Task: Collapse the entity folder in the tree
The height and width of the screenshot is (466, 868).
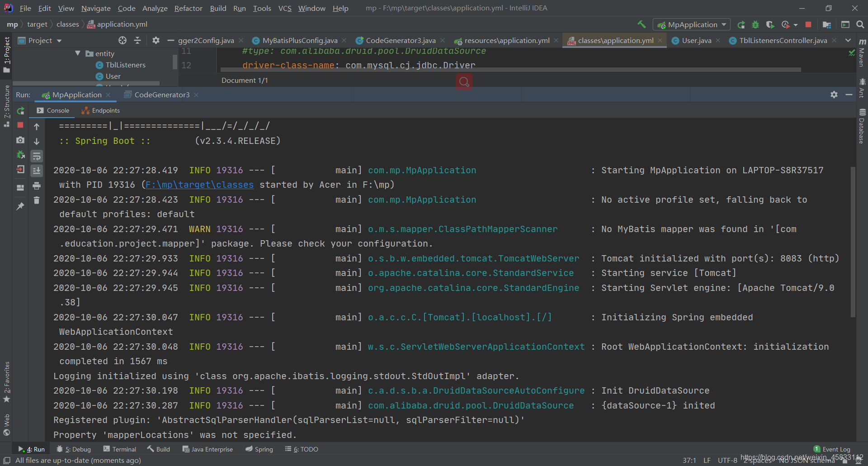Action: pos(78,53)
